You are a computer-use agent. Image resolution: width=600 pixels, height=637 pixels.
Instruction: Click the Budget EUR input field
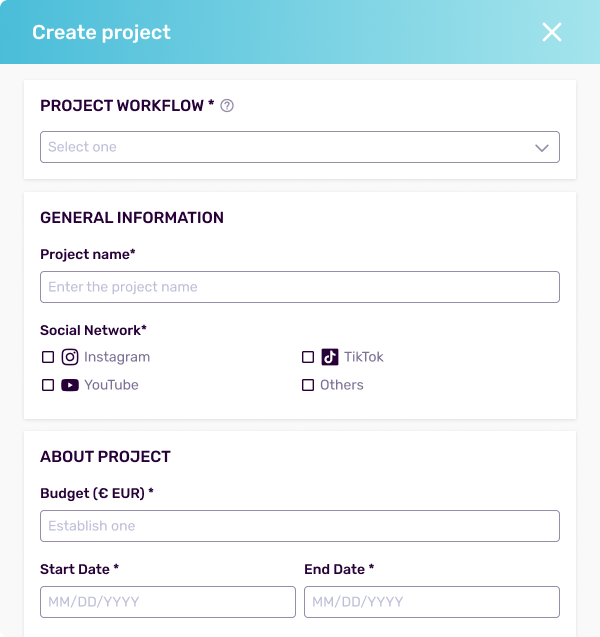[x=300, y=526]
